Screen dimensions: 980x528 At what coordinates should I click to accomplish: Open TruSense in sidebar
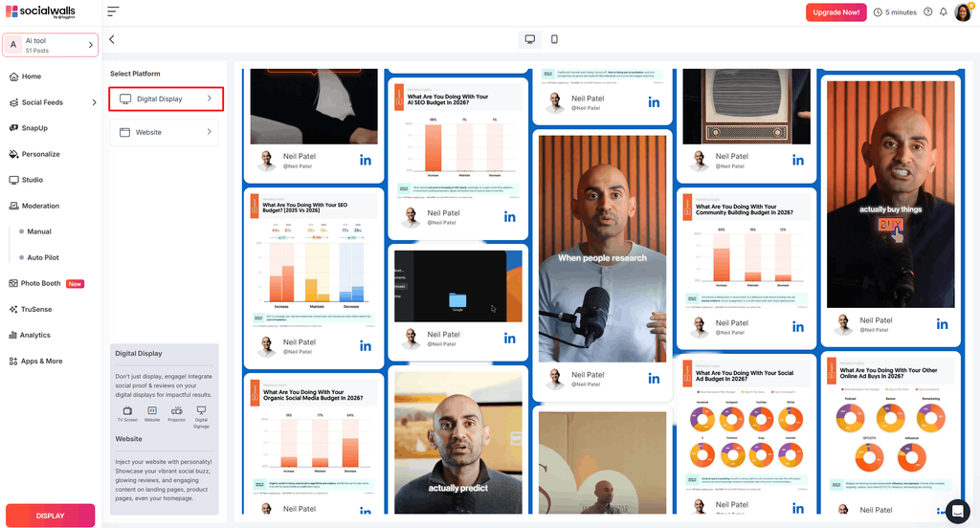point(36,309)
